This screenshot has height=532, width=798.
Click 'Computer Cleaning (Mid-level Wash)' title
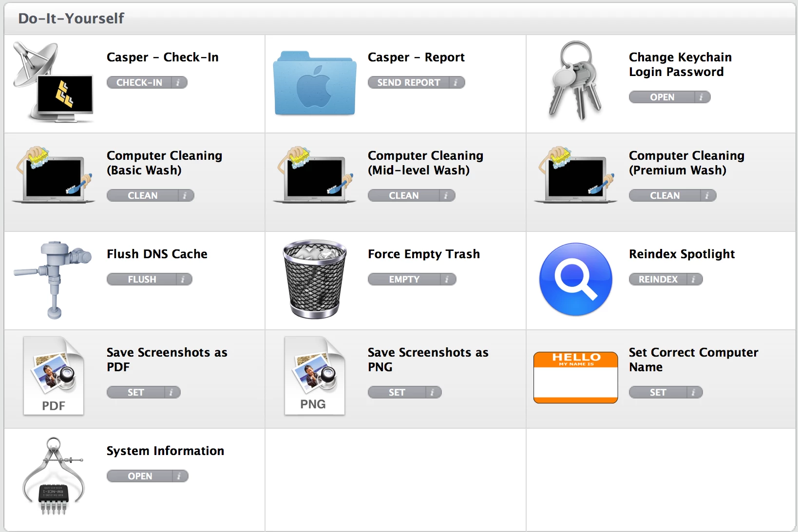tap(426, 163)
